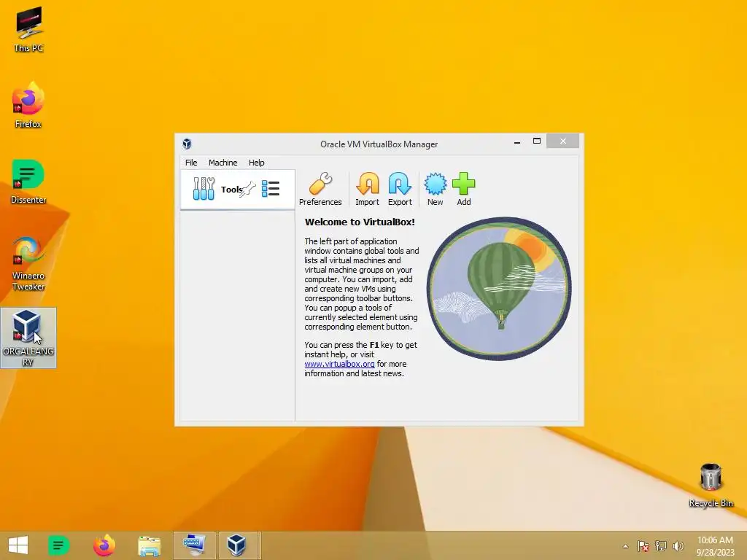This screenshot has width=747, height=560.
Task: Open the File menu
Action: [x=191, y=163]
